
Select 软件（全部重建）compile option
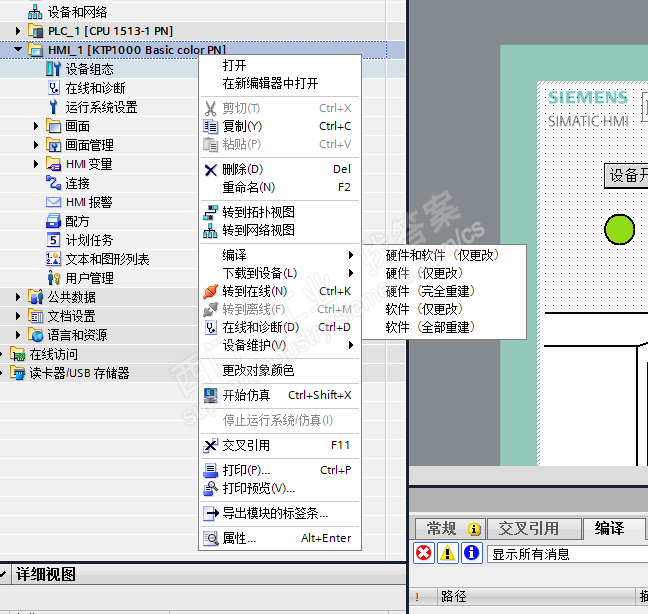coord(444,327)
